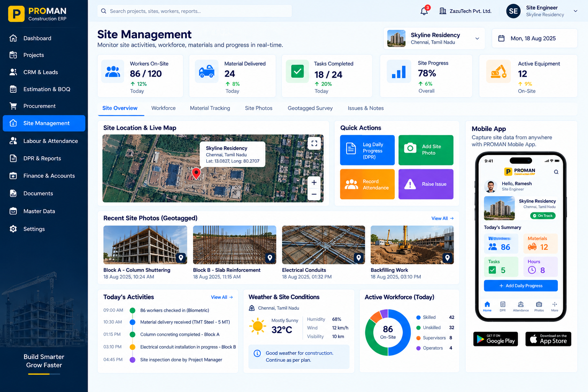Click the weather info circle icon

pyautogui.click(x=257, y=353)
